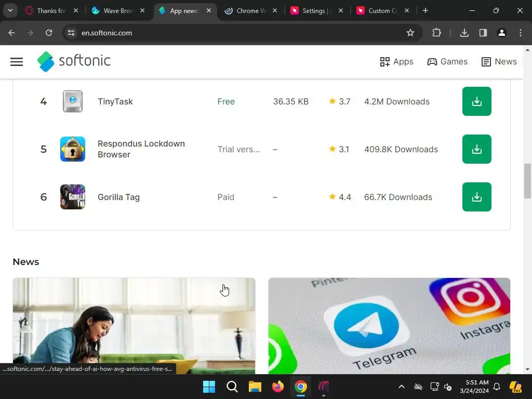Screen dimensions: 532x399
Task: Bookmark this page with the star
Action: click(x=410, y=33)
